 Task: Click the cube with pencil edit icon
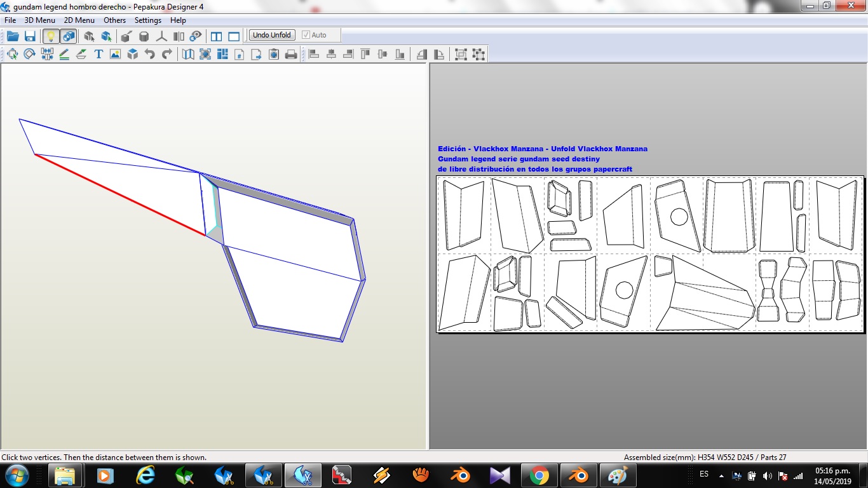[x=126, y=36]
